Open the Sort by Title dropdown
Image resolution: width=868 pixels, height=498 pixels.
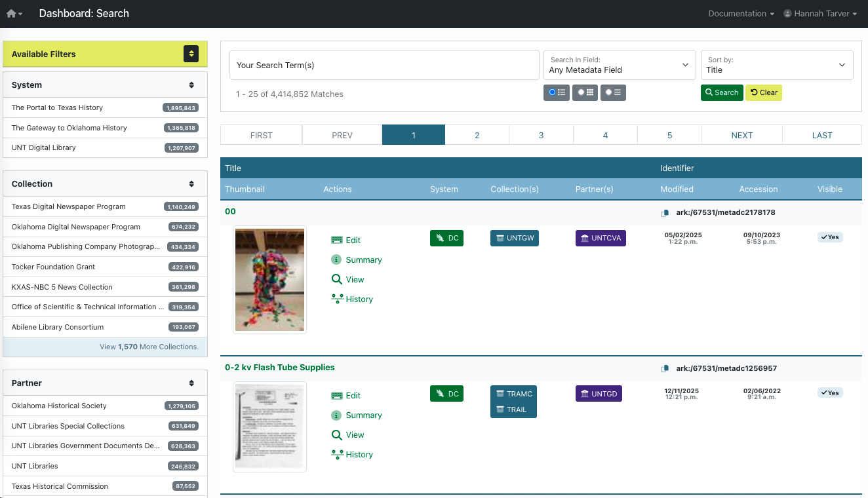pyautogui.click(x=776, y=64)
